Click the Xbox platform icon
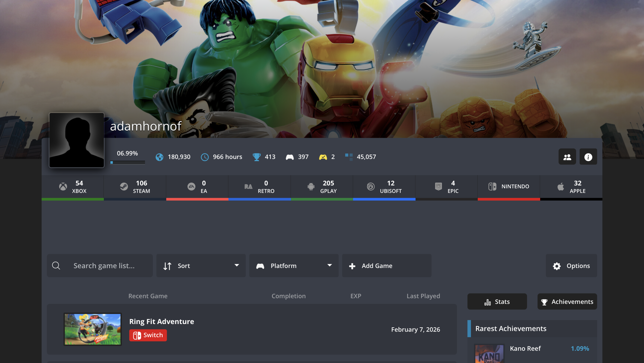 point(63,187)
